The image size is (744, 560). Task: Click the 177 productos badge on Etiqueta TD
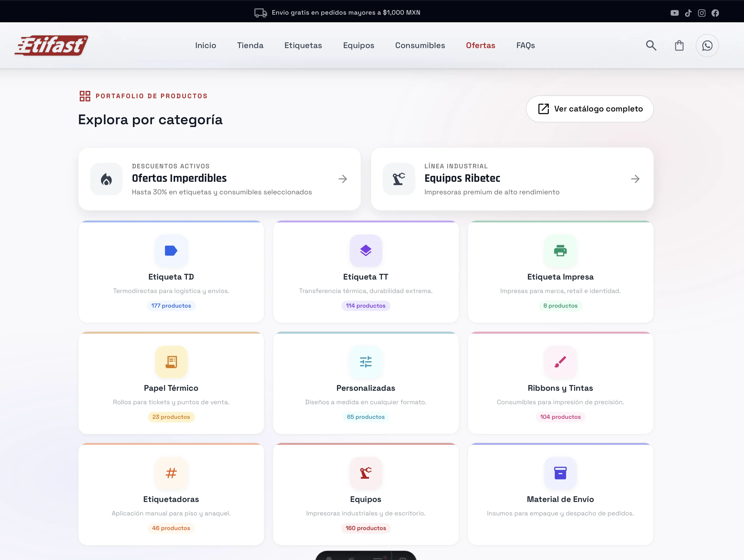pyautogui.click(x=171, y=305)
